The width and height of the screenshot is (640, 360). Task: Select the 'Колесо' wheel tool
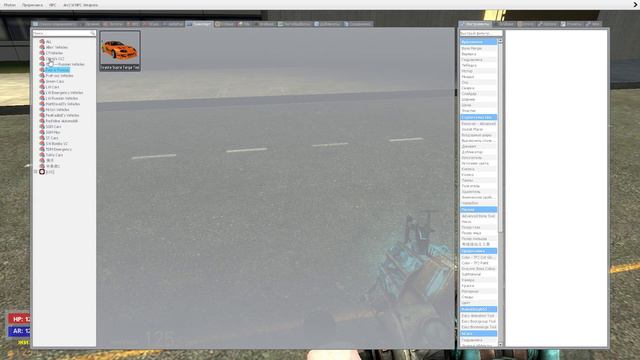pos(478,175)
